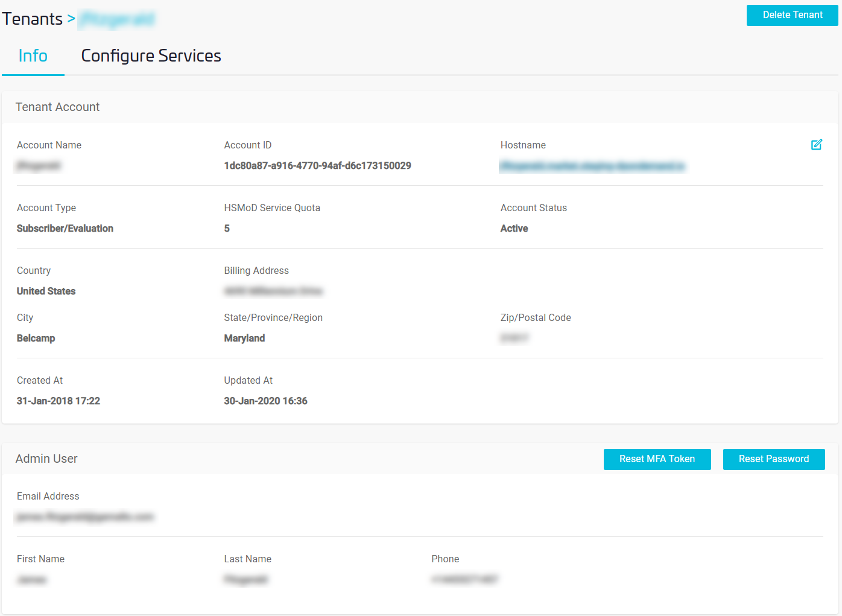Click the Belcamp city value
The width and height of the screenshot is (842, 616).
[x=36, y=338]
